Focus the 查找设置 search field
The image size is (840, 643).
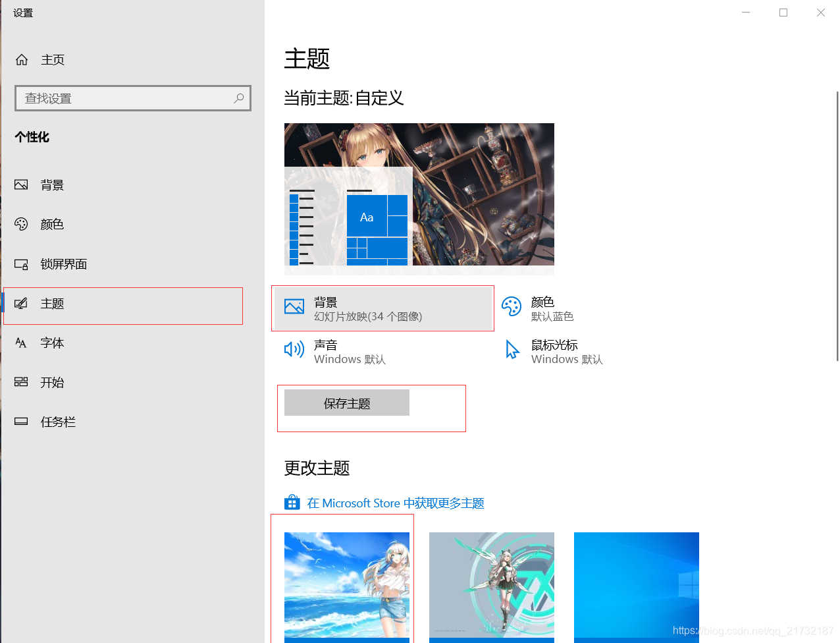tap(133, 98)
